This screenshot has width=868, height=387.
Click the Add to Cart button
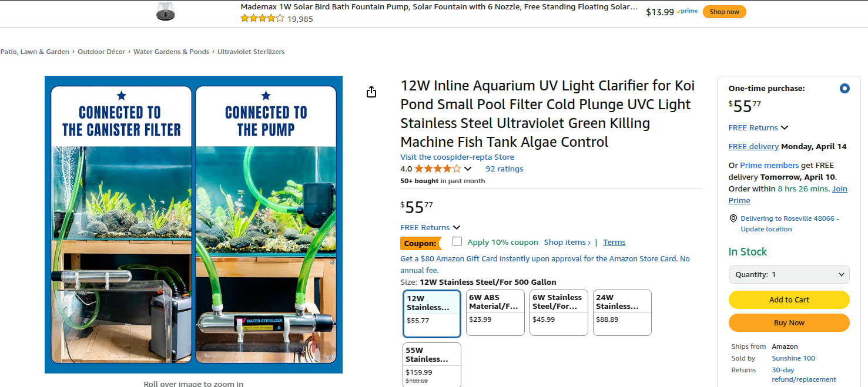coord(789,299)
